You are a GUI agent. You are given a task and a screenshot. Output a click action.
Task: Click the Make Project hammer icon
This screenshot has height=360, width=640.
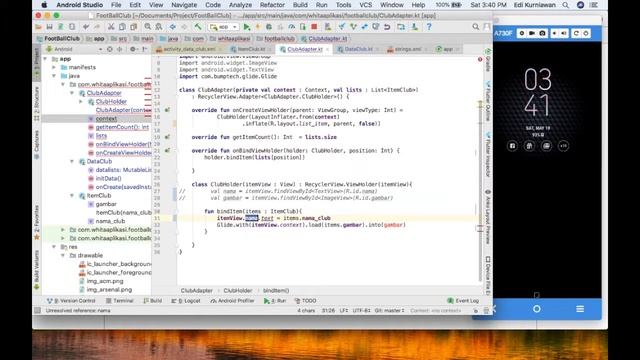tap(198, 27)
